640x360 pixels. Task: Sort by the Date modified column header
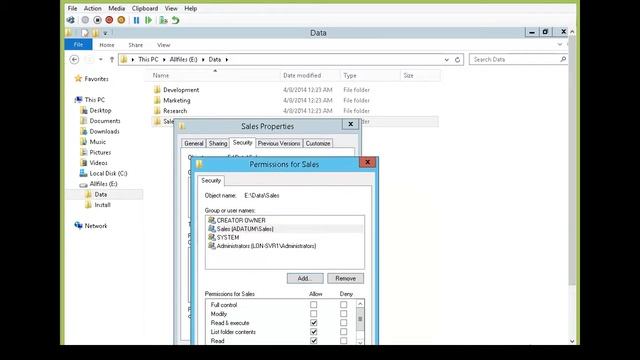[302, 76]
